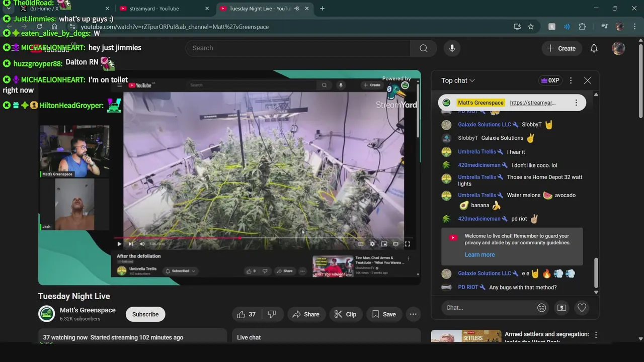Click the Clip button
Screen dimensions: 644x362
click(x=346, y=314)
